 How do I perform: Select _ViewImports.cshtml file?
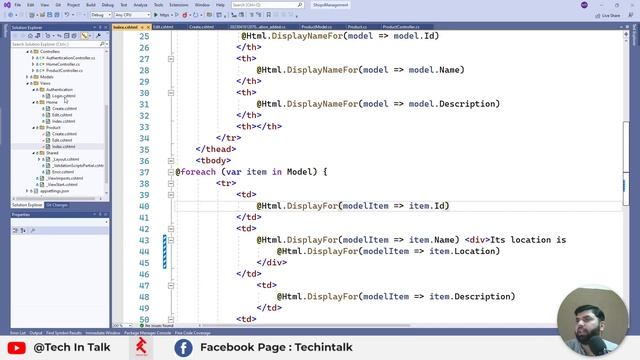tap(64, 178)
